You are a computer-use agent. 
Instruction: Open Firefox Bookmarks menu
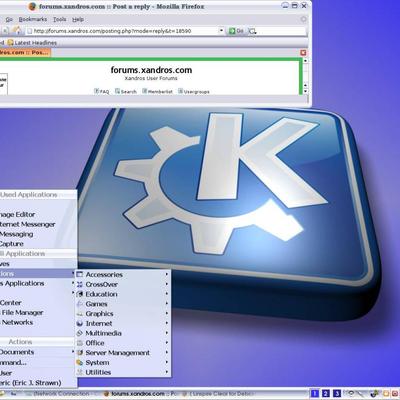pos(33,19)
